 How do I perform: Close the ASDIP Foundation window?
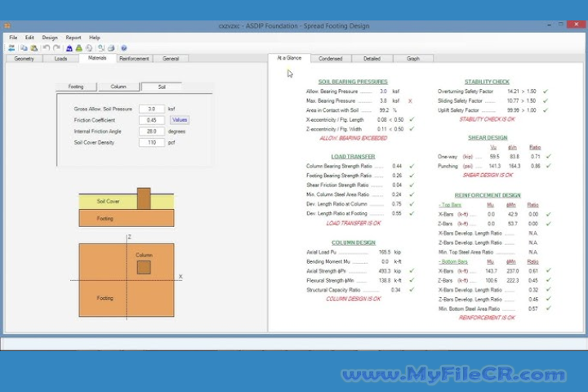[576, 24]
